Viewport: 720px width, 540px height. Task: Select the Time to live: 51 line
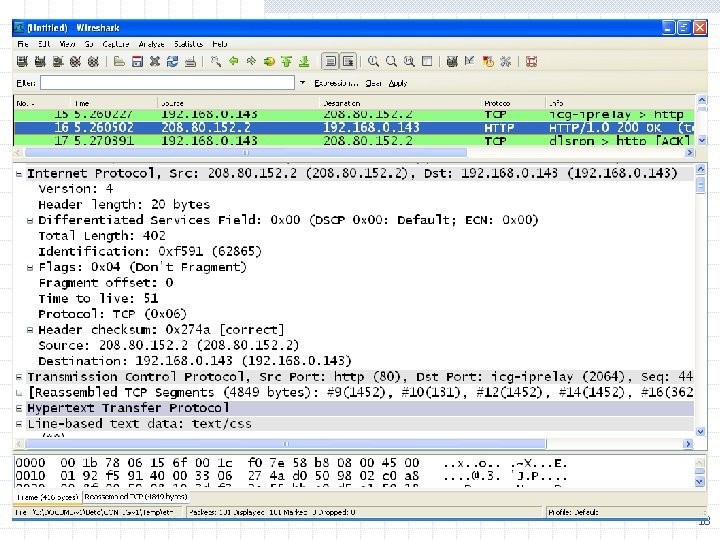(x=98, y=298)
